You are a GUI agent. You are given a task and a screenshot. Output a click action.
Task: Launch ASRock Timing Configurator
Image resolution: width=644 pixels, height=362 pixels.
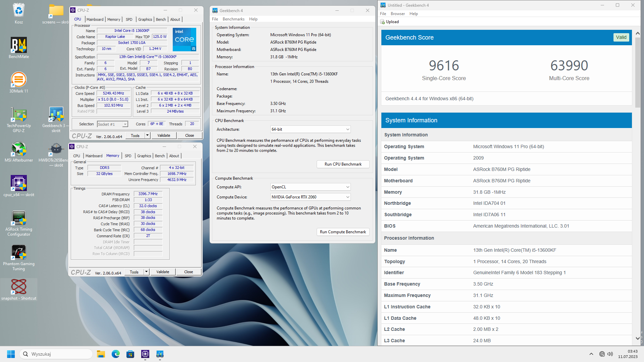pyautogui.click(x=19, y=223)
